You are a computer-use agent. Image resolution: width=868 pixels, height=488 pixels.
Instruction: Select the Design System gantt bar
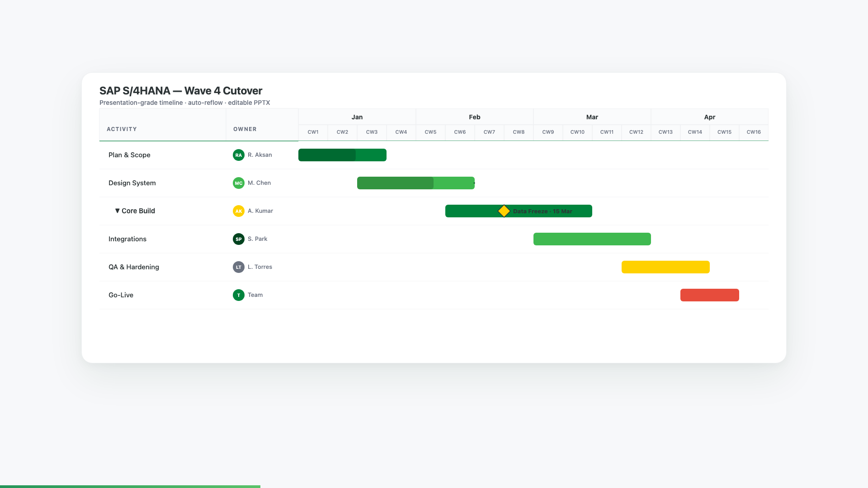click(x=416, y=183)
